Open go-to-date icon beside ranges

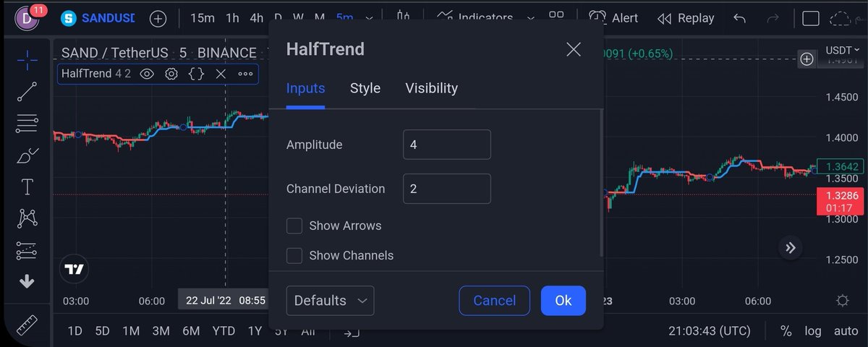[x=352, y=332]
